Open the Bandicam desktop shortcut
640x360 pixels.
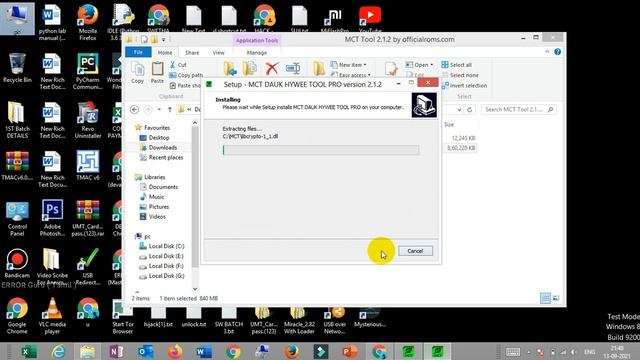click(x=17, y=264)
